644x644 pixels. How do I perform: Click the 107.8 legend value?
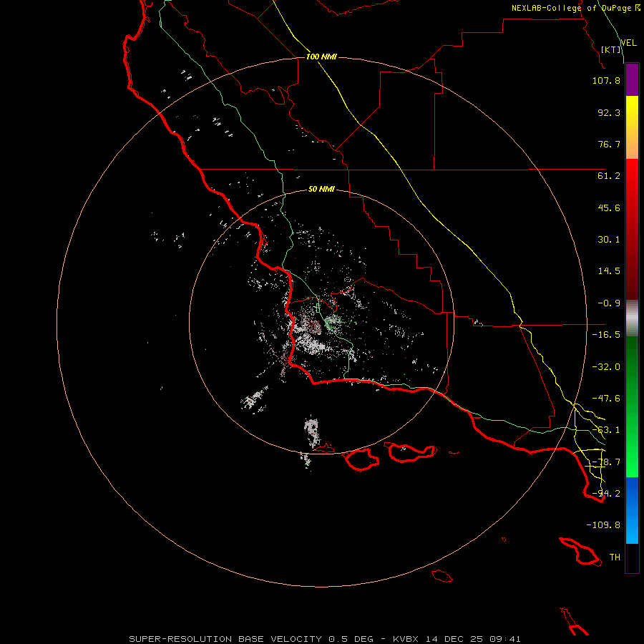pos(606,81)
